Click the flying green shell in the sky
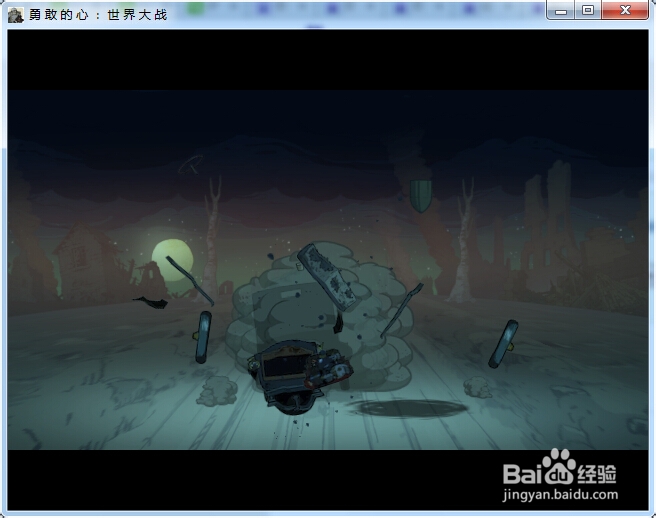The height and width of the screenshot is (518, 656). [420, 196]
